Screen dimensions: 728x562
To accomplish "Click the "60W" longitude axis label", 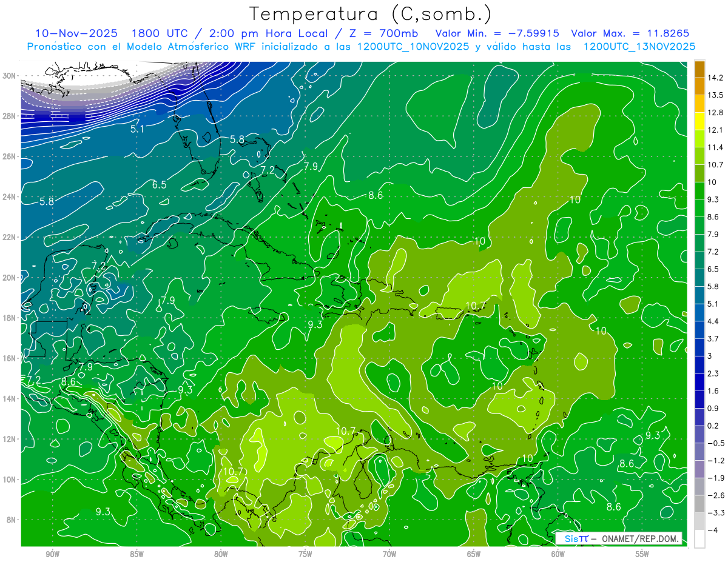I will [x=558, y=555].
